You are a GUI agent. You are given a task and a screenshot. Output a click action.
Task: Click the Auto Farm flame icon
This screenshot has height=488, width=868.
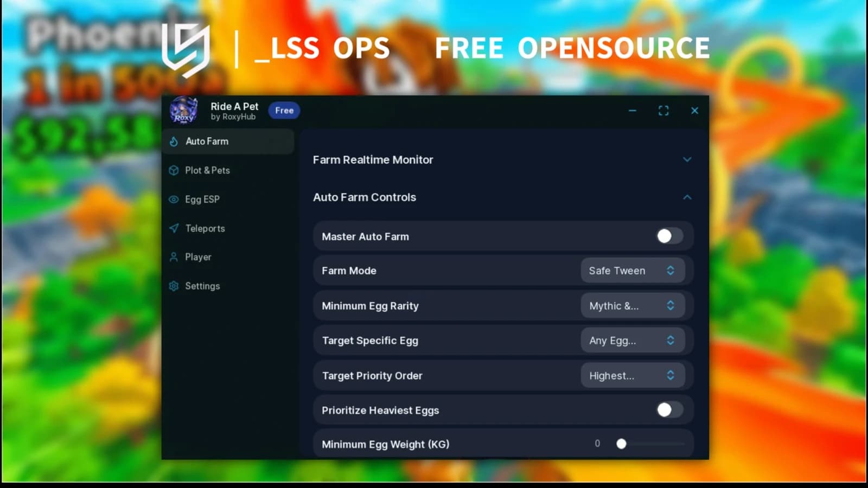tap(174, 142)
